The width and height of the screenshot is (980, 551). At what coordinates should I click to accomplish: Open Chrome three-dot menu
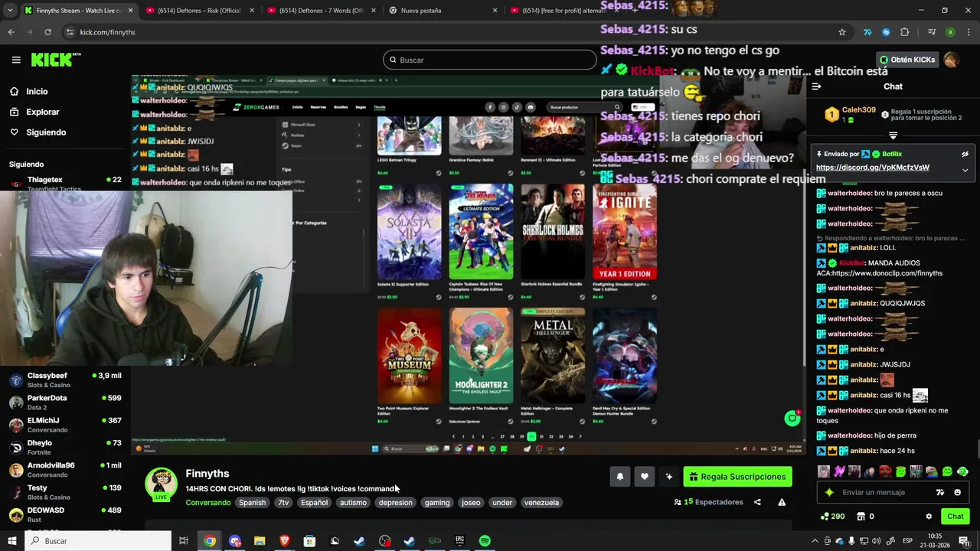(969, 32)
